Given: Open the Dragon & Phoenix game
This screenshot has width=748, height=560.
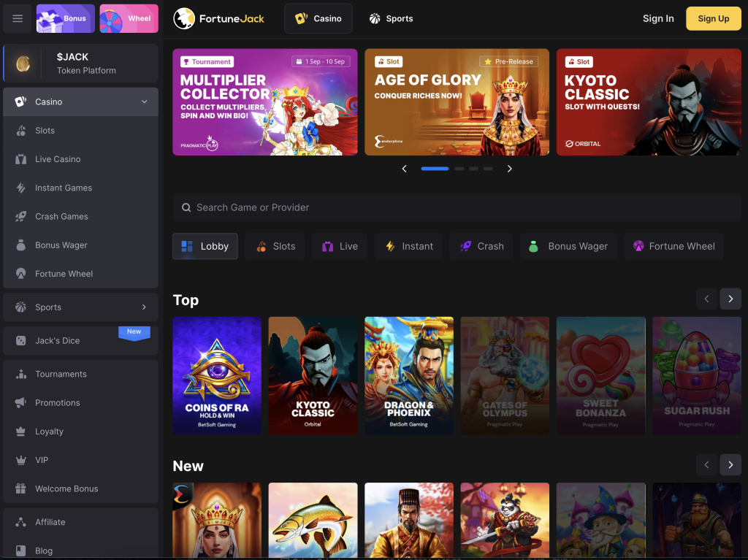Looking at the screenshot, I should (409, 376).
